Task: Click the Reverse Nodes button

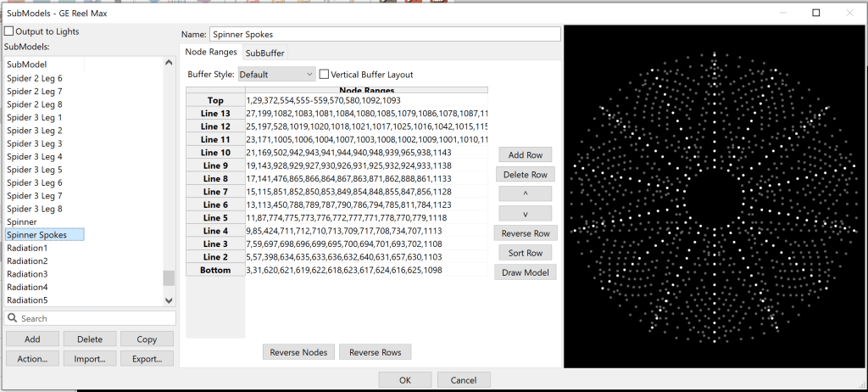Action: (x=299, y=352)
